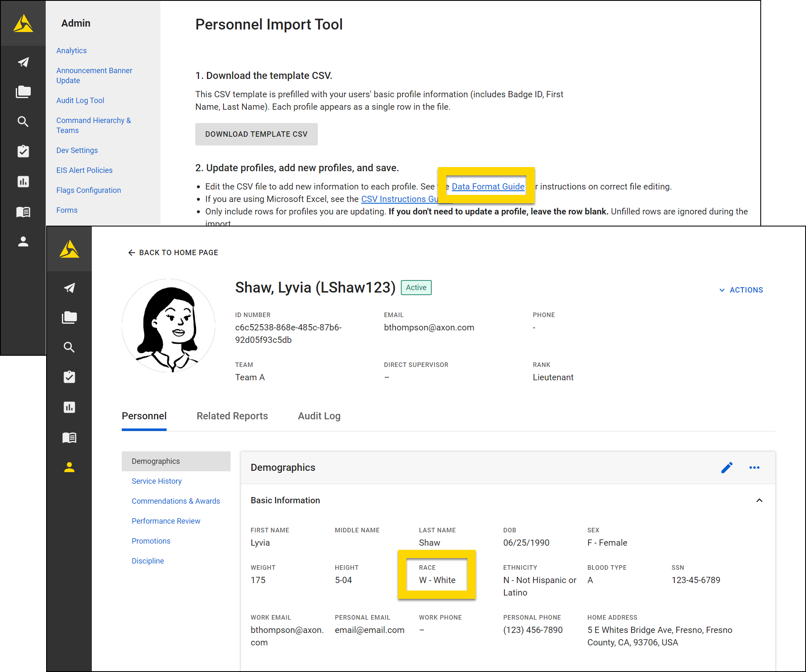The image size is (806, 672).
Task: Select the Personnel tab
Action: pyautogui.click(x=144, y=416)
